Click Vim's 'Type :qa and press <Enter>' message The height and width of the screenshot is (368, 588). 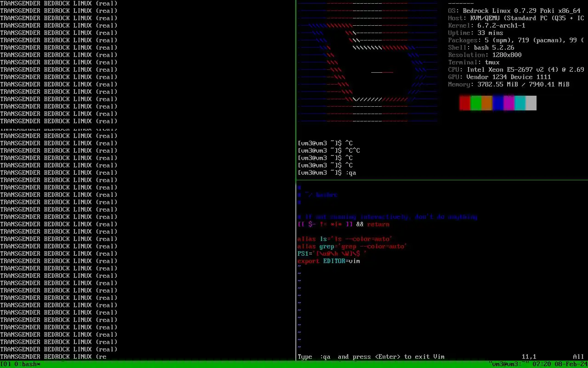(371, 356)
